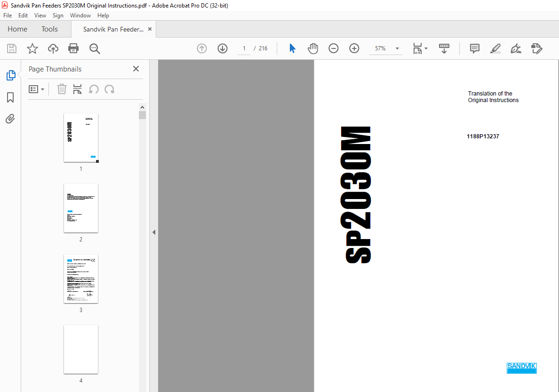Viewport: 559px width, 392px height.
Task: Open thumbnails options dropdown menu
Action: click(36, 89)
